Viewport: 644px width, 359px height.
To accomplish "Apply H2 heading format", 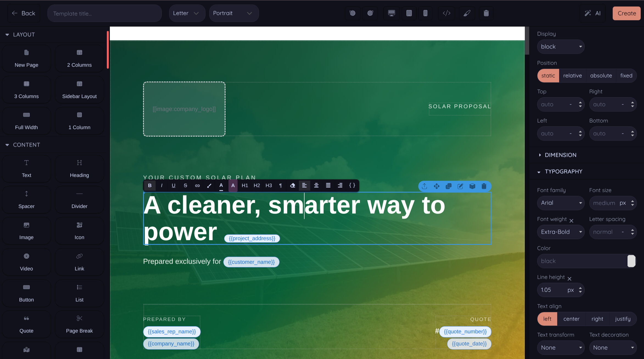I will [x=257, y=186].
